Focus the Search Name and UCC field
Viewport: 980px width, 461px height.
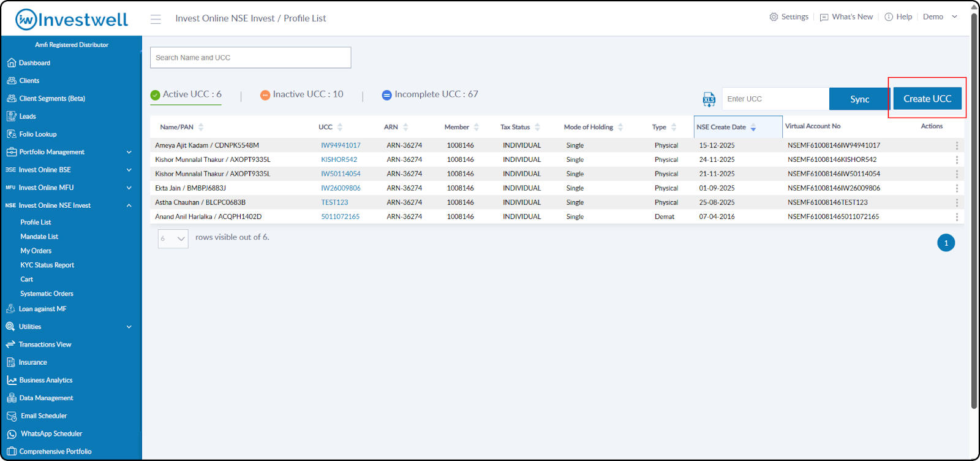coord(251,58)
